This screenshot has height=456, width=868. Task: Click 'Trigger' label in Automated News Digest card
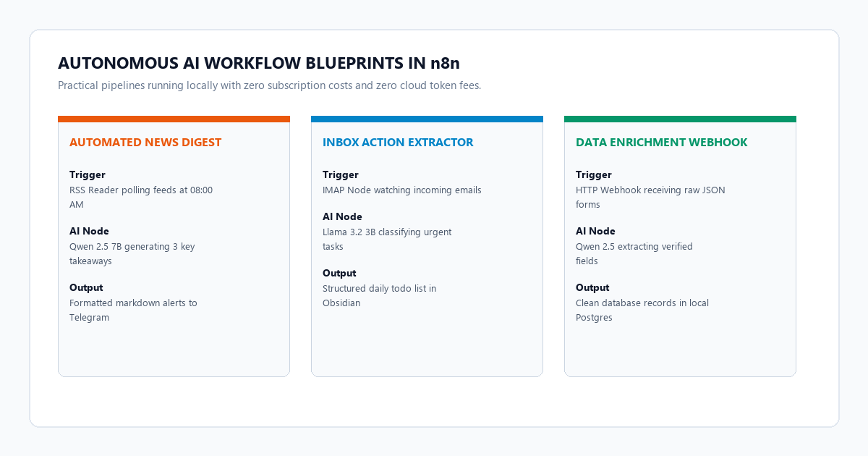pos(88,174)
